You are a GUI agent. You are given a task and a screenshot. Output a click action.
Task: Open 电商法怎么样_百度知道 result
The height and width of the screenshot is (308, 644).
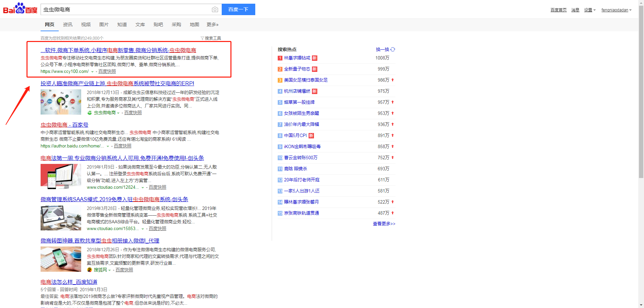coord(69,282)
